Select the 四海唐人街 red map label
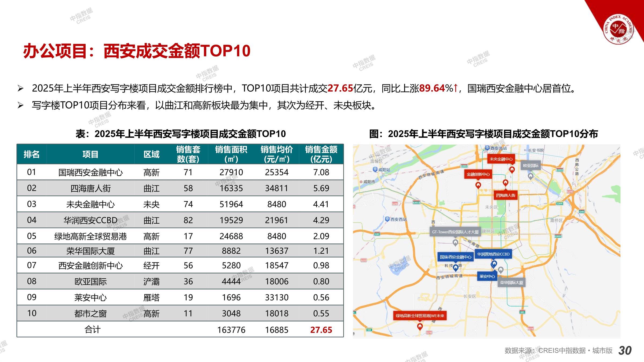 506,195
